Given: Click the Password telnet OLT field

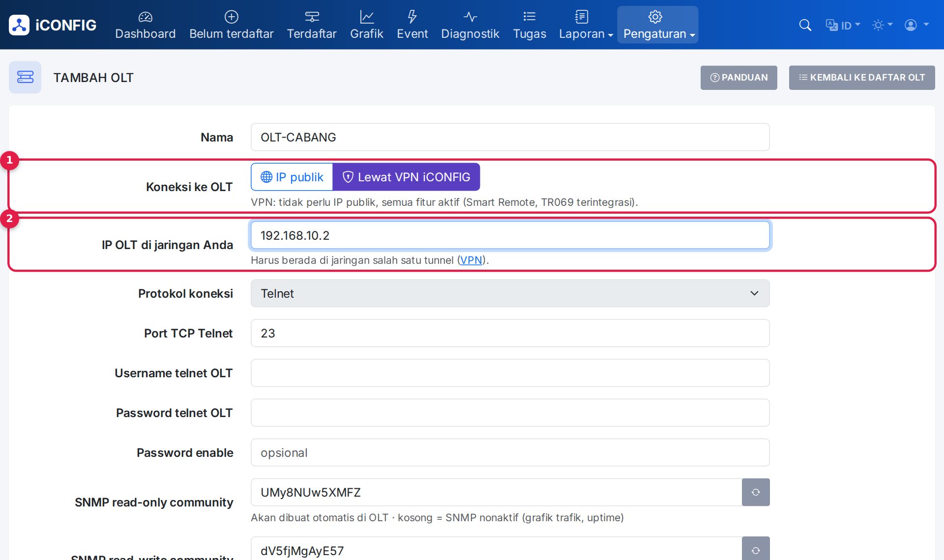Looking at the screenshot, I should 510,413.
